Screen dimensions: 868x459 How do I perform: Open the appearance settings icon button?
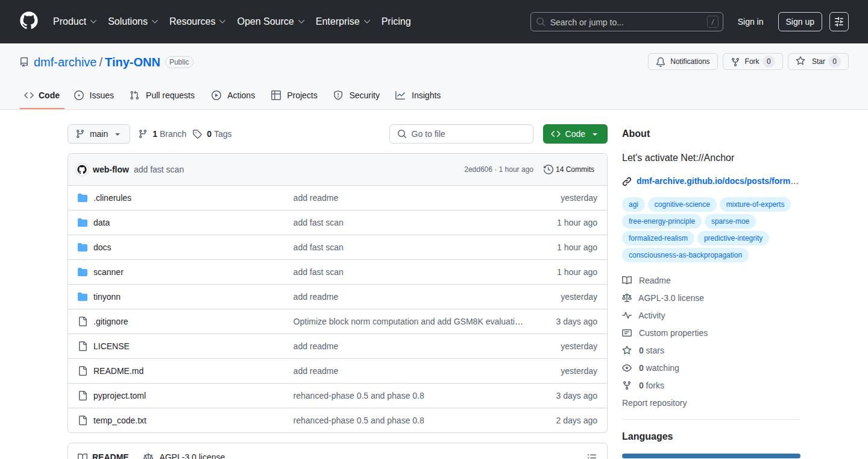(x=838, y=22)
